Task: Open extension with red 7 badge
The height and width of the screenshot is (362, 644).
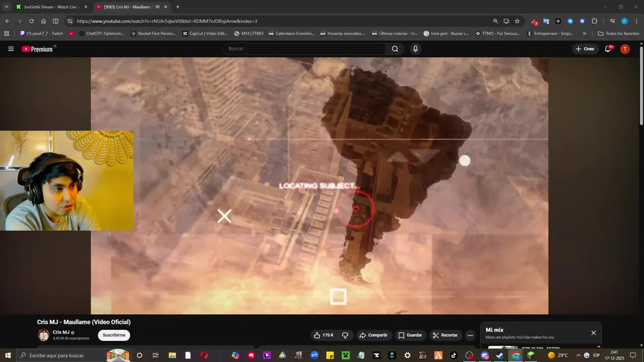Action: click(x=534, y=22)
